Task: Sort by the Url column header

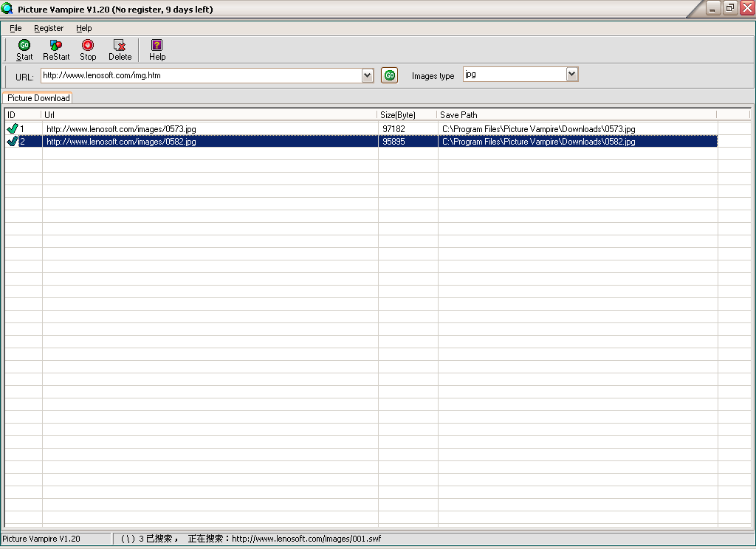Action: click(x=209, y=114)
